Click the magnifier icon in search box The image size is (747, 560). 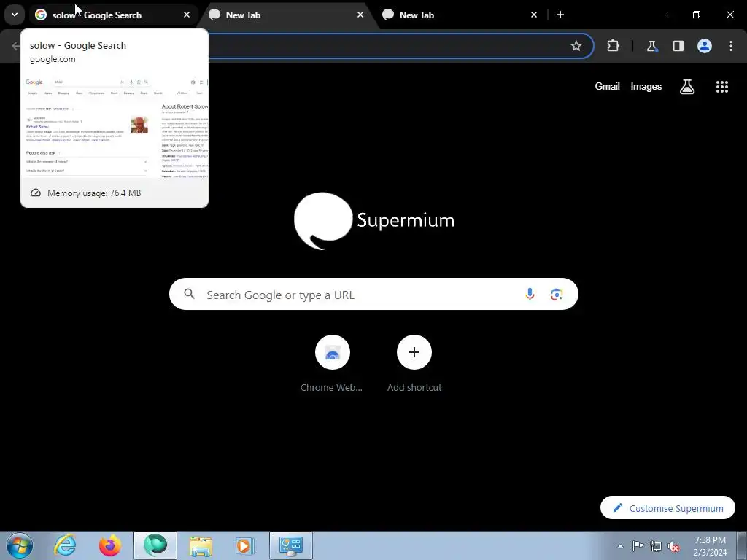(190, 294)
